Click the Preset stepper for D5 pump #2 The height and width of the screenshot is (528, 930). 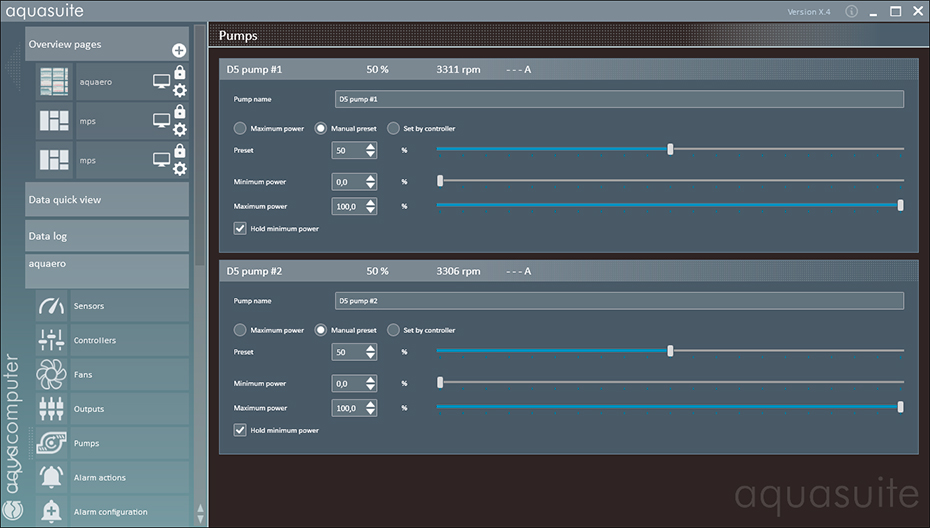(x=371, y=352)
